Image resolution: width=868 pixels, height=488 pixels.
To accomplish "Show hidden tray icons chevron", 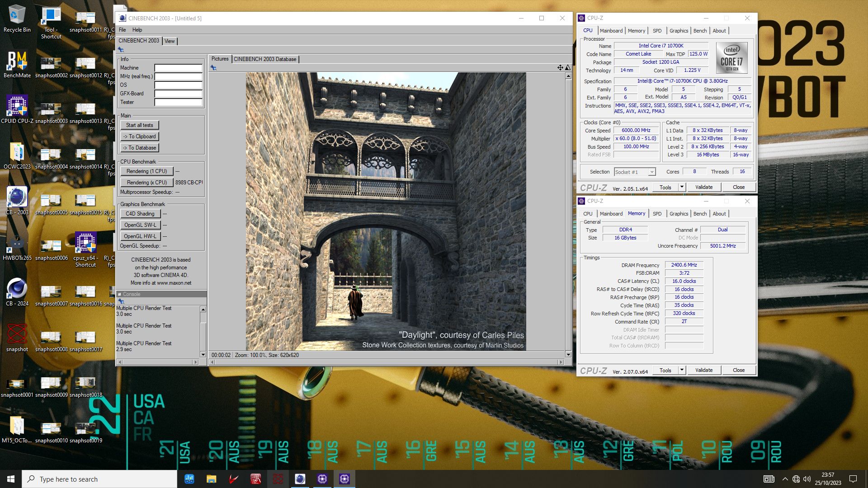I will pos(785,479).
